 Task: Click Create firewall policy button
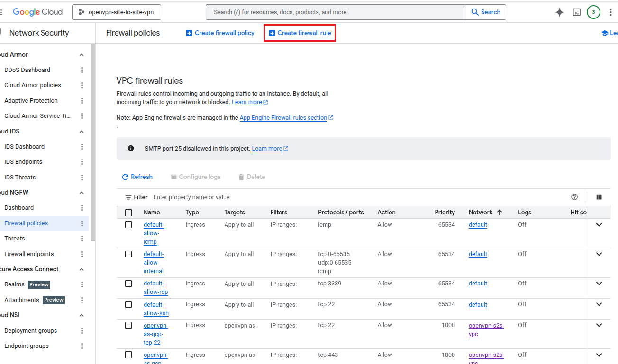pyautogui.click(x=220, y=33)
